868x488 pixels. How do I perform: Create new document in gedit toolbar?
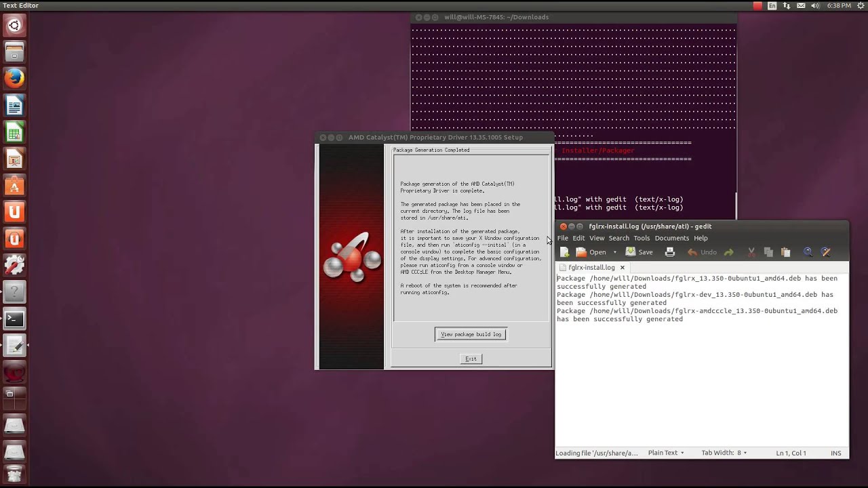tap(564, 252)
